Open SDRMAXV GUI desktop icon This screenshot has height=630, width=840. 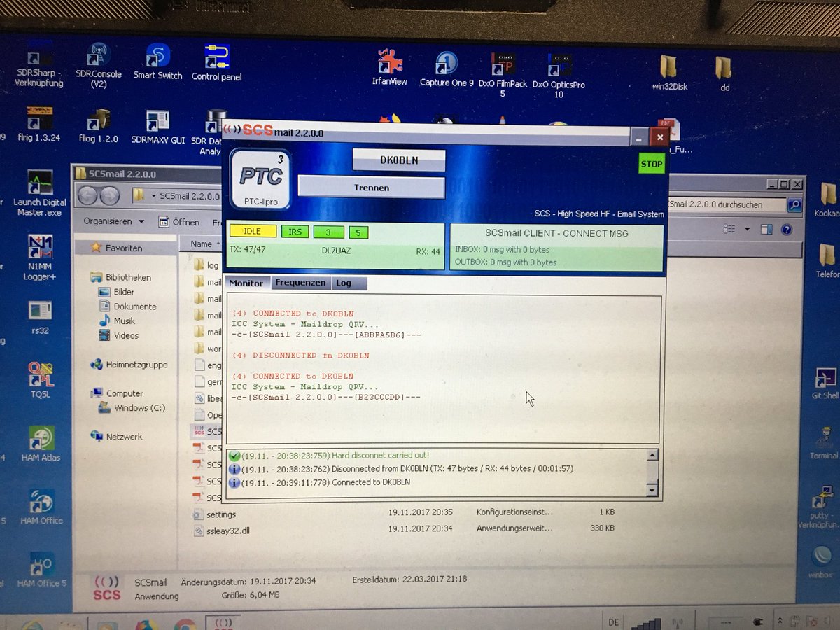158,127
